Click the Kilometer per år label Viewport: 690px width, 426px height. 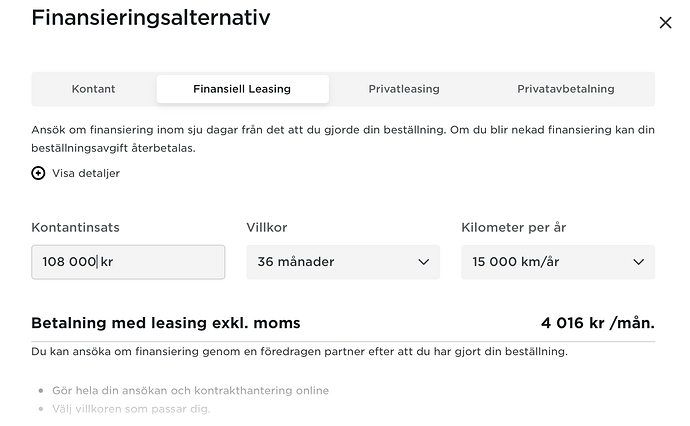514,228
